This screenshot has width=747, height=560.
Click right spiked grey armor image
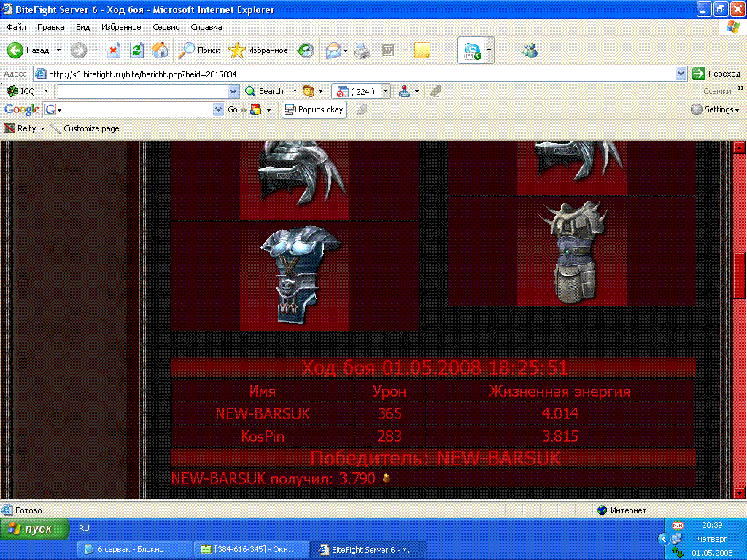coord(572,252)
